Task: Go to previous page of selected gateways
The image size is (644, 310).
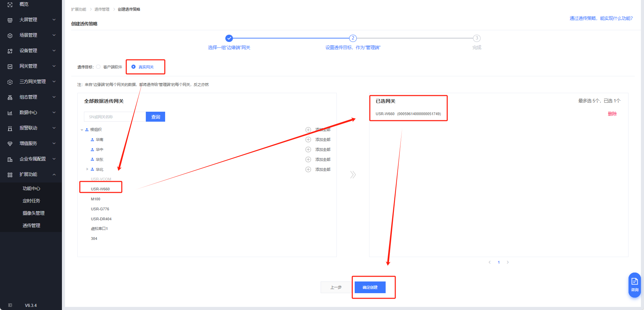Action: [x=490, y=262]
